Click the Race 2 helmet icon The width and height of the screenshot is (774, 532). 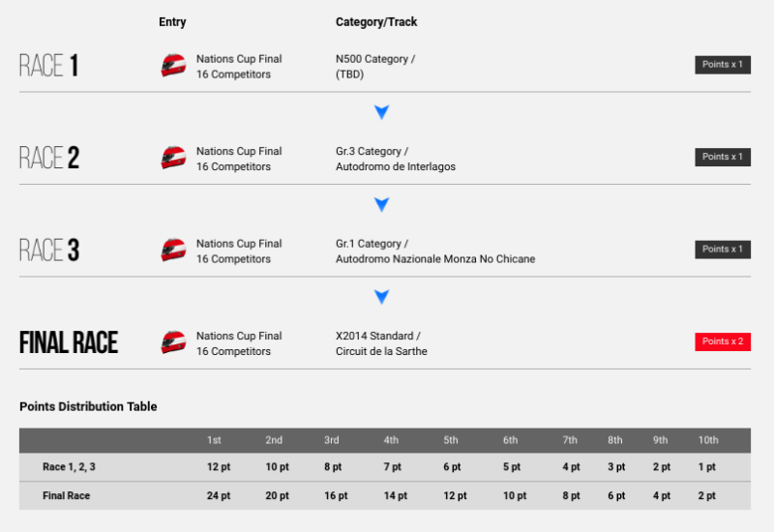(173, 158)
